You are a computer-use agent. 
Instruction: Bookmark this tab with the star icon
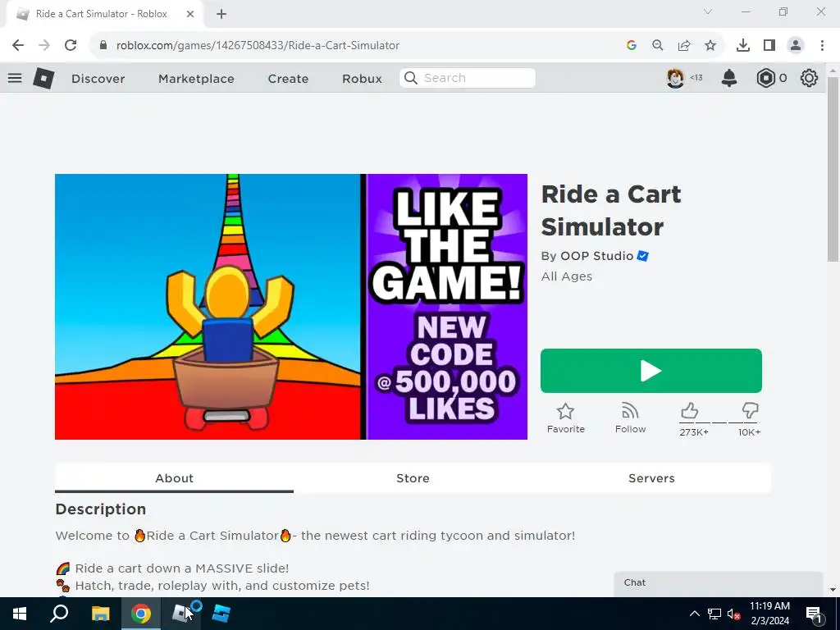click(710, 46)
